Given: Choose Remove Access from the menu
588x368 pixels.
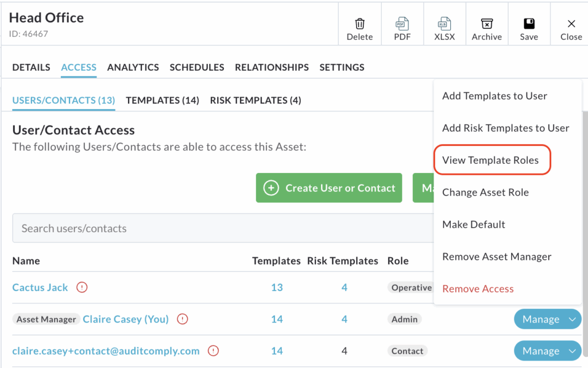Looking at the screenshot, I should coord(478,289).
